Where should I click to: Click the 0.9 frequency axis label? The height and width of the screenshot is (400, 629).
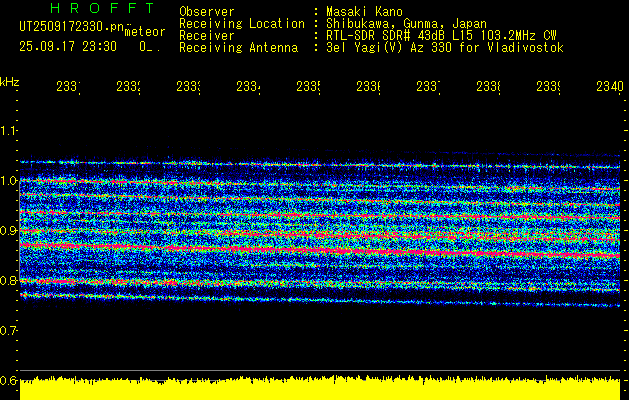coord(8,231)
